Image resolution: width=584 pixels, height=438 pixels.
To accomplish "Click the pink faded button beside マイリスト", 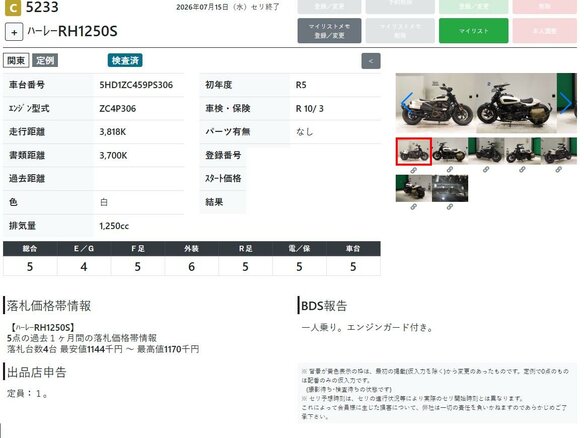I will [545, 31].
